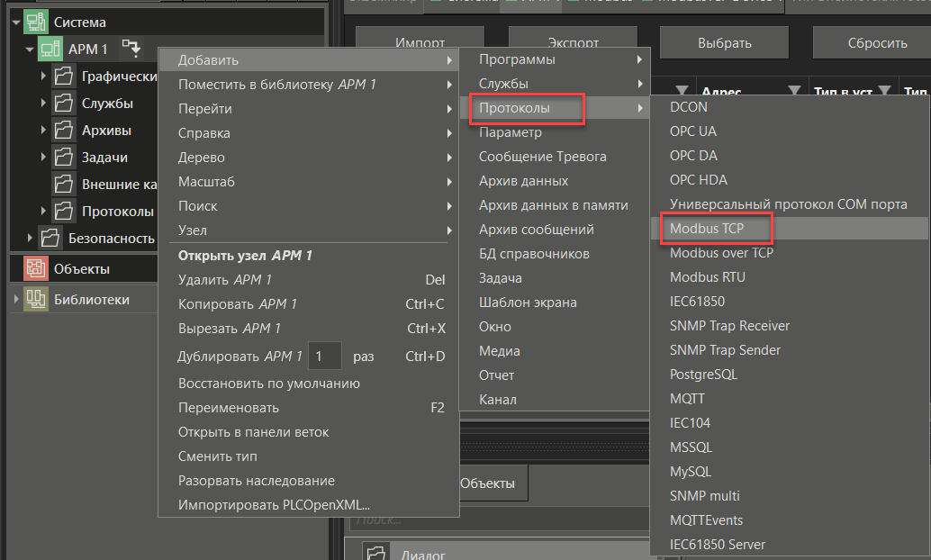Screen dimensions: 931x560
Task: Expand the Задачи tree node
Action: tap(43, 158)
